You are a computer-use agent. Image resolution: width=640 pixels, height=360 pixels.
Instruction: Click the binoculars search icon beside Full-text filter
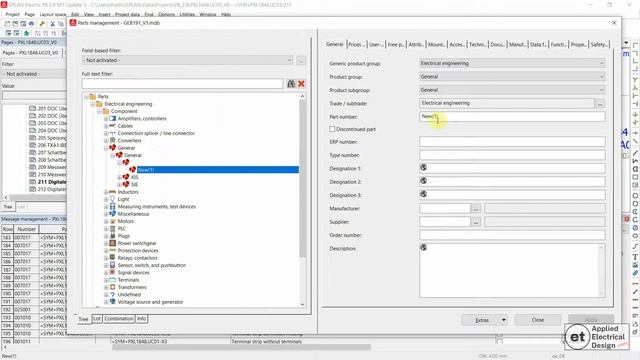point(291,84)
